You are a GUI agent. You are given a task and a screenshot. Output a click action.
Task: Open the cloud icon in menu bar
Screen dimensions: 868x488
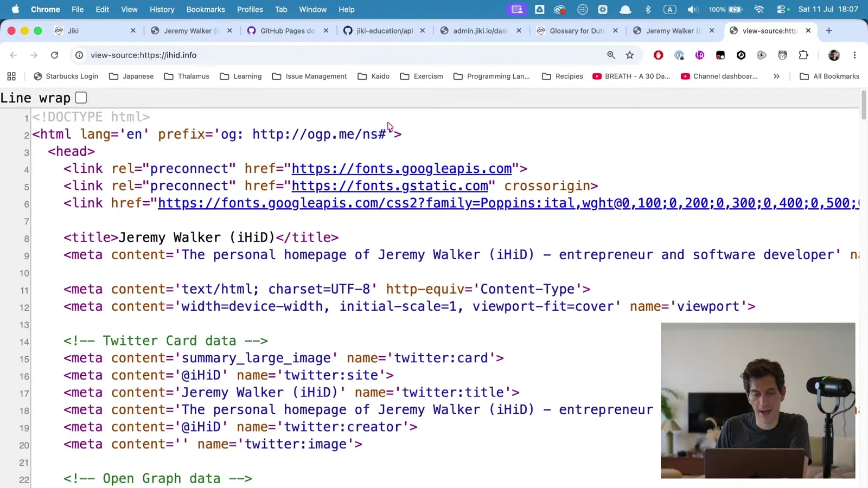coord(625,9)
